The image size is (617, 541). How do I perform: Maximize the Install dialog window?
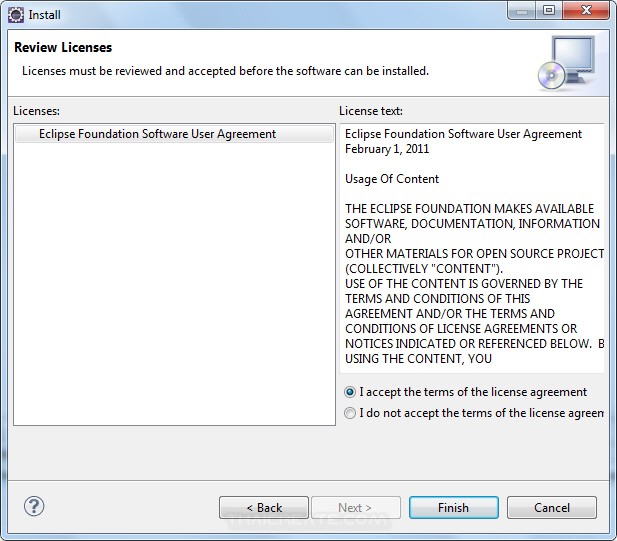tap(548, 11)
